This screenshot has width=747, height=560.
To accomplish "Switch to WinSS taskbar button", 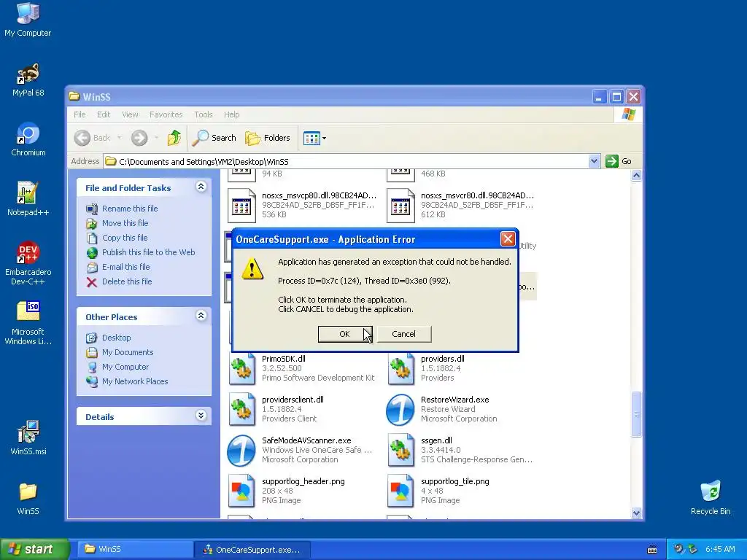I will pos(135,549).
